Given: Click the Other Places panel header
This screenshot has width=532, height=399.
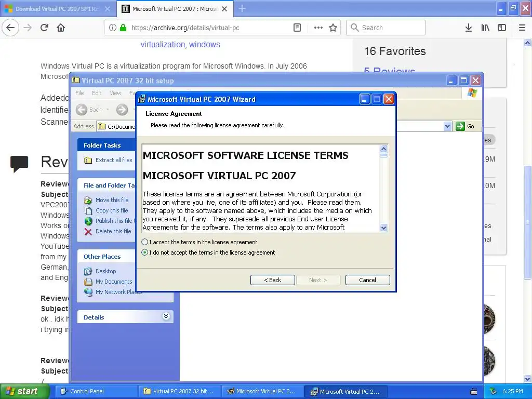Looking at the screenshot, I should 107,257.
